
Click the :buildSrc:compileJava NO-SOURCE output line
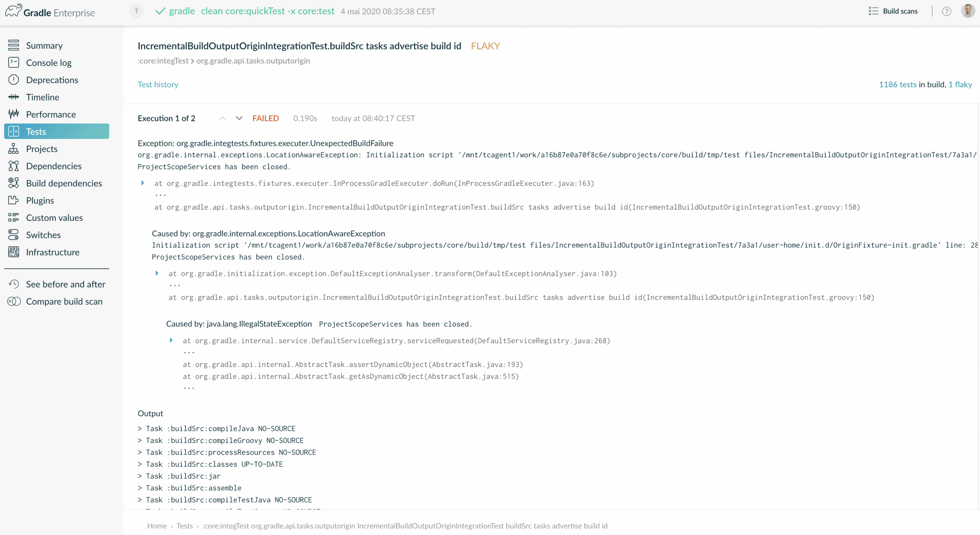pyautogui.click(x=217, y=429)
